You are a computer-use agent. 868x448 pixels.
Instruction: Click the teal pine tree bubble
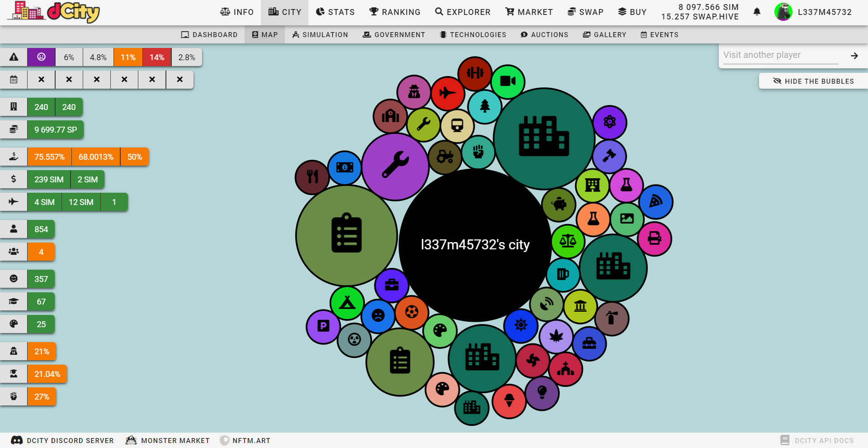[x=485, y=107]
